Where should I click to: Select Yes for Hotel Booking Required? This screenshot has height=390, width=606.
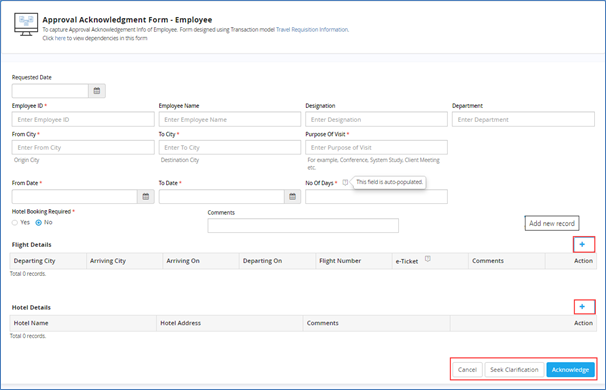pyautogui.click(x=15, y=223)
